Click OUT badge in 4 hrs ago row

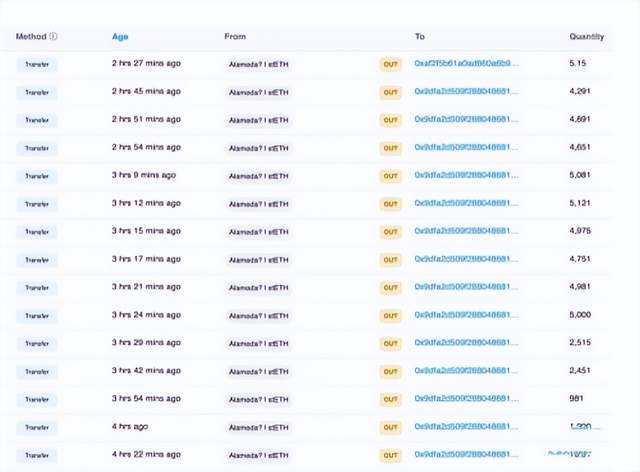tap(390, 427)
